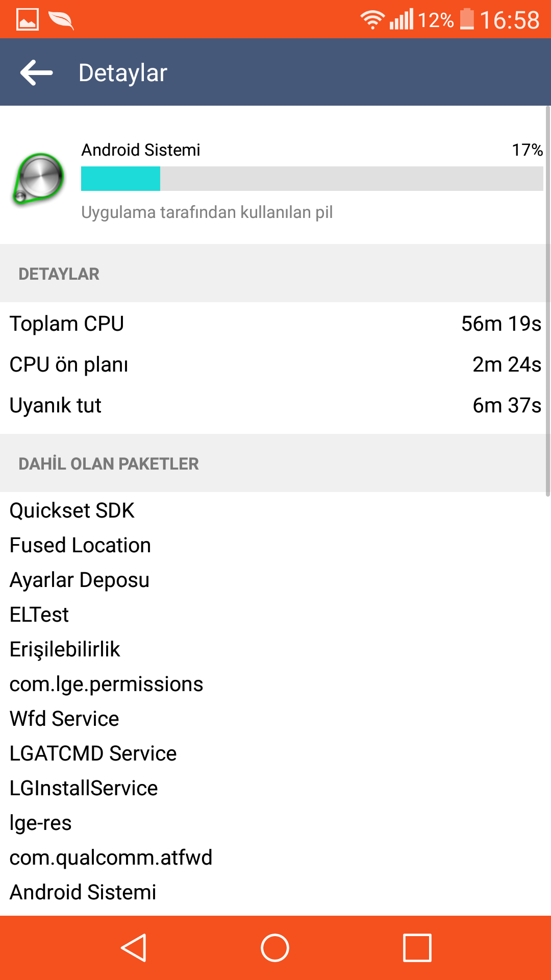The image size is (551, 980).
Task: Tap the home circle navigation button
Action: pos(275,948)
